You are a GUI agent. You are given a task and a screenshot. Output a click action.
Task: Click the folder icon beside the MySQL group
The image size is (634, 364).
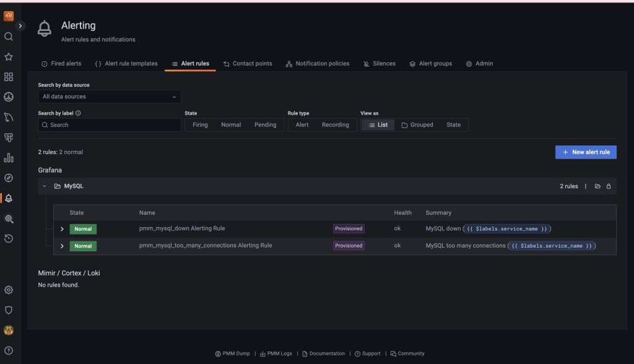point(597,186)
